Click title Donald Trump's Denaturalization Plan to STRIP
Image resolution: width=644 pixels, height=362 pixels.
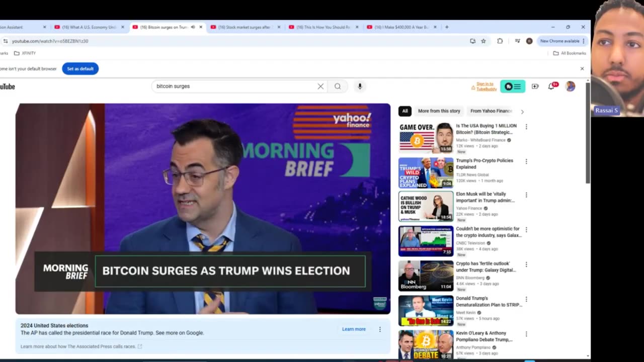pyautogui.click(x=489, y=301)
